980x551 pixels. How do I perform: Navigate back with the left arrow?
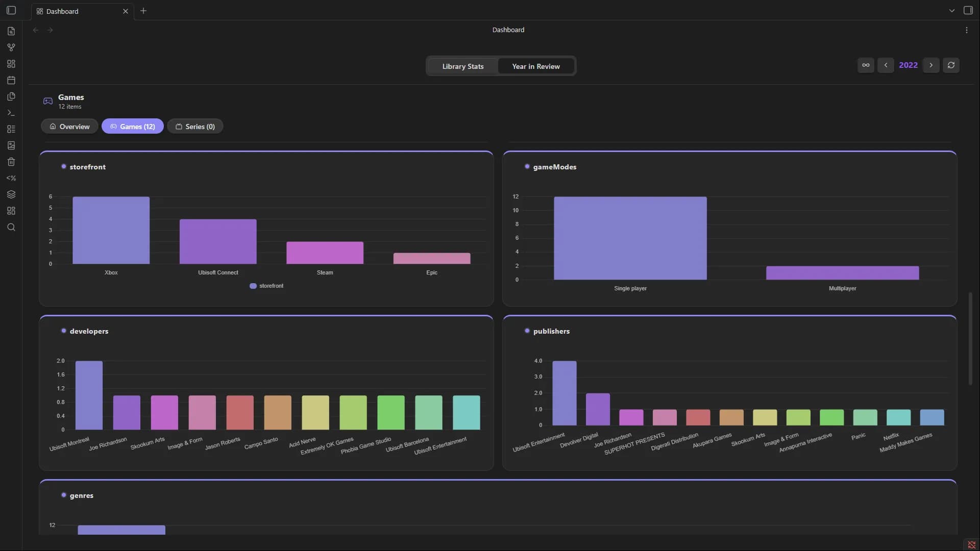[36, 30]
